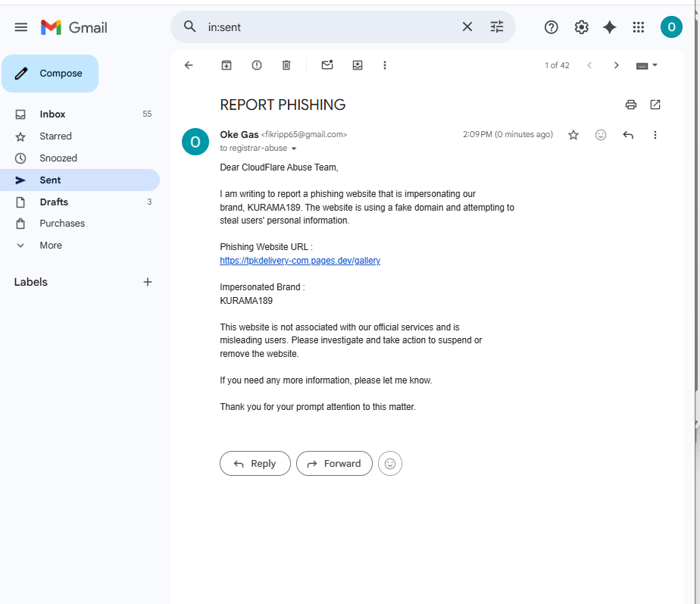Open Settings gear icon

point(581,27)
